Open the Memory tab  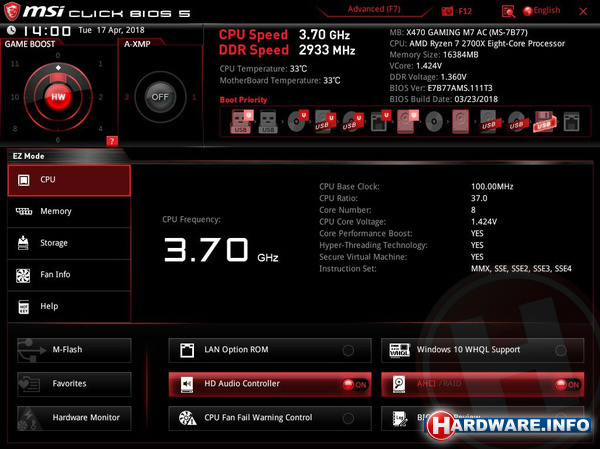coord(69,211)
